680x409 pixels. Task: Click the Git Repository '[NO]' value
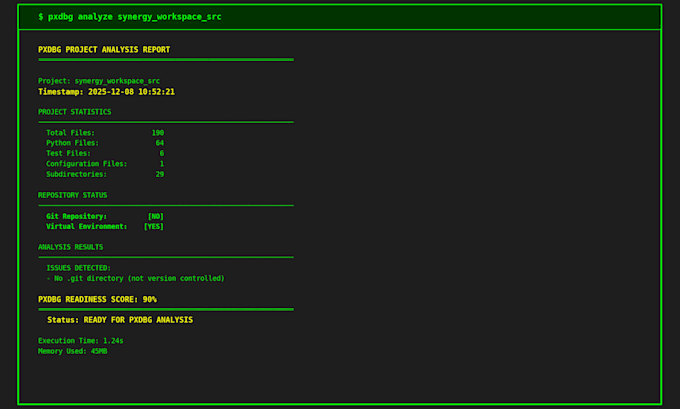coord(156,216)
